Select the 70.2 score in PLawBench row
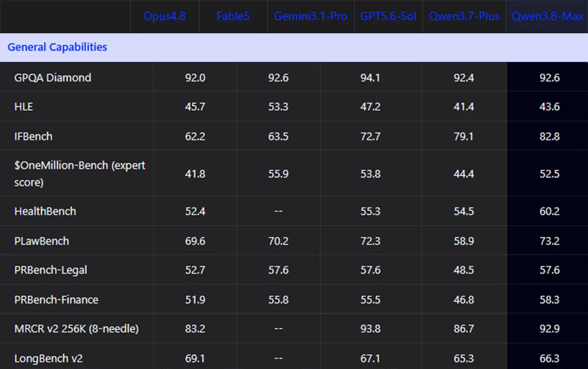This screenshot has width=588, height=369. pos(278,241)
